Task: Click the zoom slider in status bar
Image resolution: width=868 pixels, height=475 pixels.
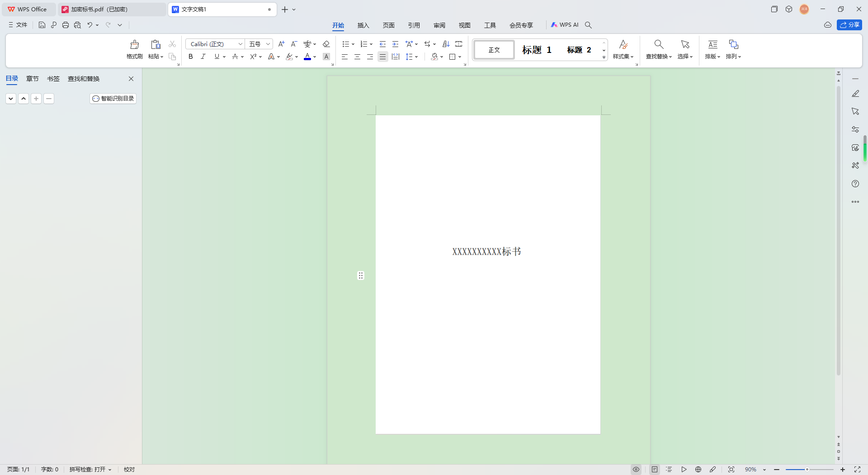Action: point(807,470)
